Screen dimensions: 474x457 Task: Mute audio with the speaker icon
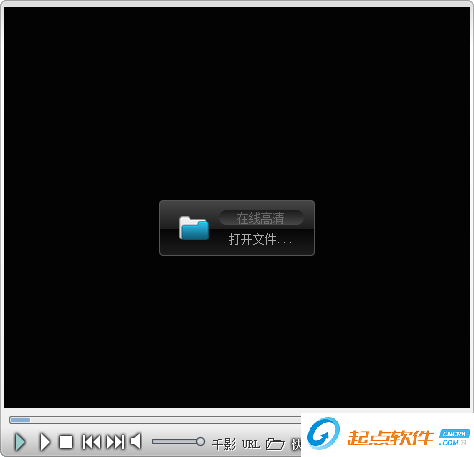click(x=136, y=441)
